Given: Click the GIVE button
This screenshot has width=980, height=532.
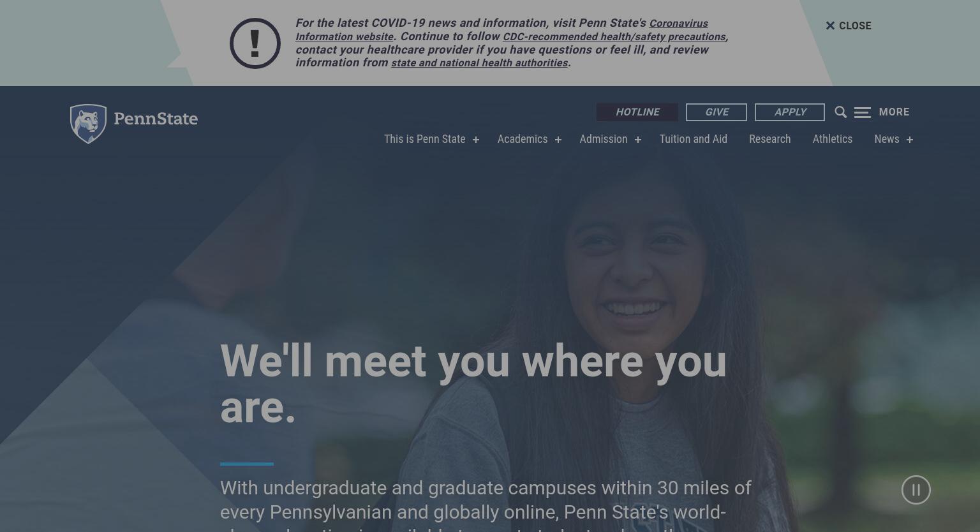Looking at the screenshot, I should (716, 112).
